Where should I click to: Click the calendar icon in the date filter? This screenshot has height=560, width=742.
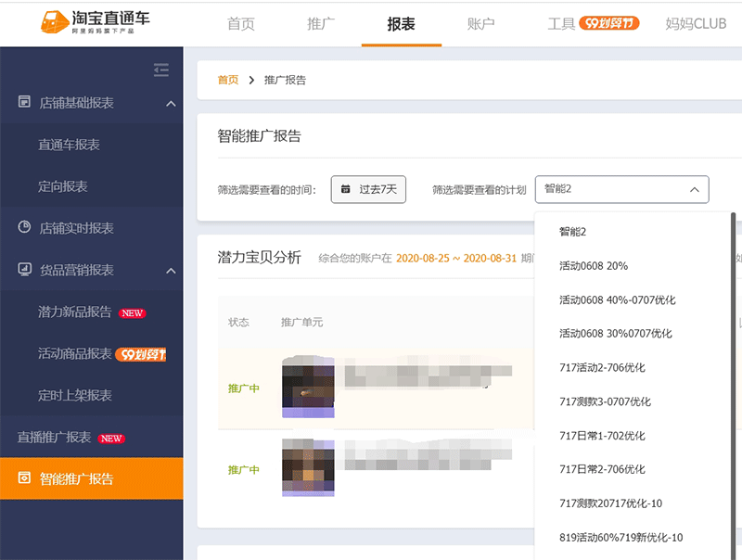pyautogui.click(x=345, y=189)
